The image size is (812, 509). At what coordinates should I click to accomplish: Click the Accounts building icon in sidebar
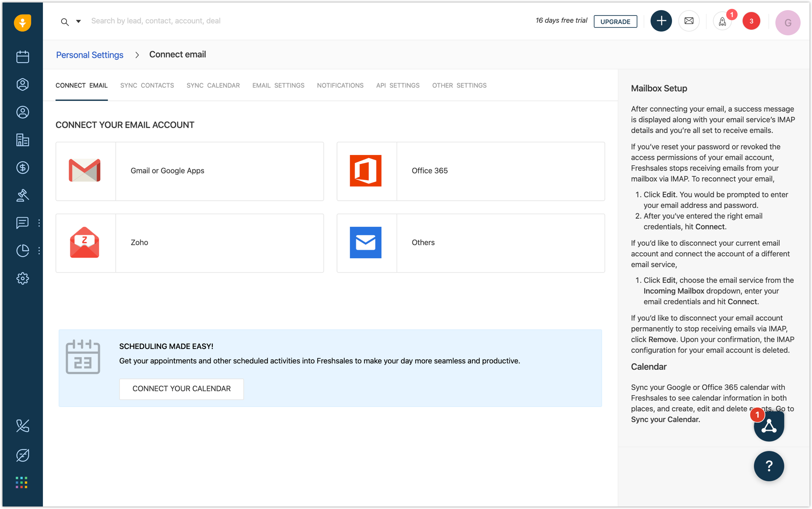pos(23,140)
